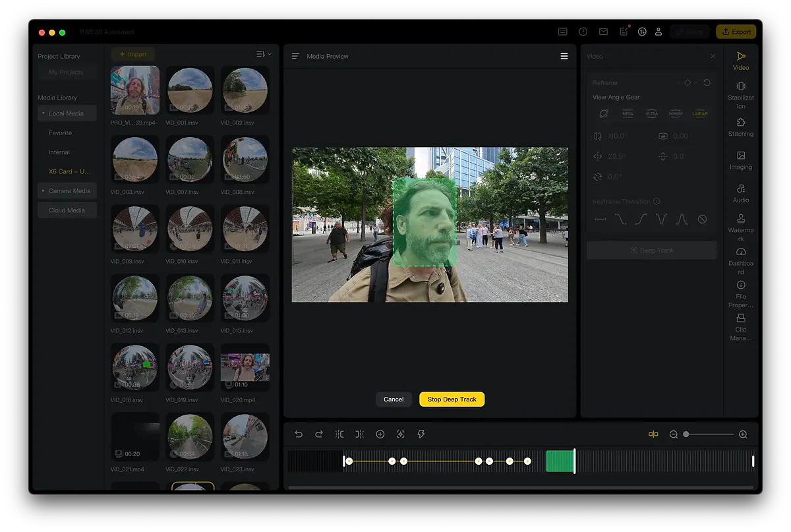Open the help question mark icon
Screen dimensions: 791x532
pos(583,32)
